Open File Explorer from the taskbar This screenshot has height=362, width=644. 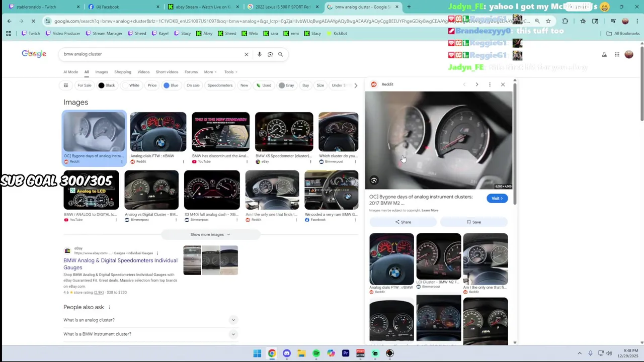[301, 353]
